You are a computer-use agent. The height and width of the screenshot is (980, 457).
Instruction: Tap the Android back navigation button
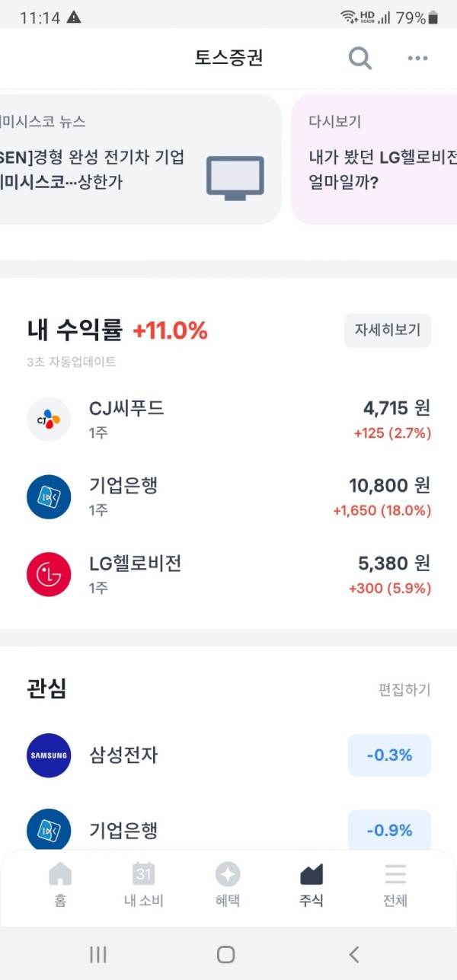pos(353,954)
